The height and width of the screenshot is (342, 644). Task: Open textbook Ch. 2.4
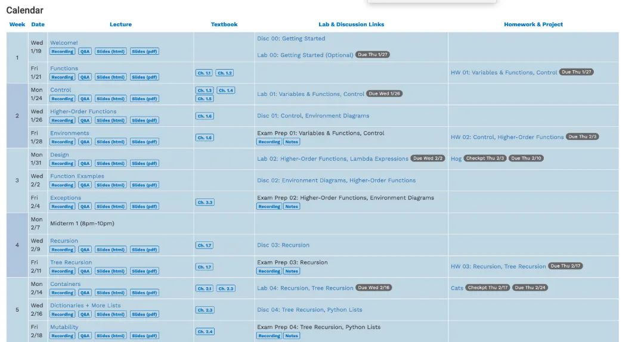click(x=205, y=332)
